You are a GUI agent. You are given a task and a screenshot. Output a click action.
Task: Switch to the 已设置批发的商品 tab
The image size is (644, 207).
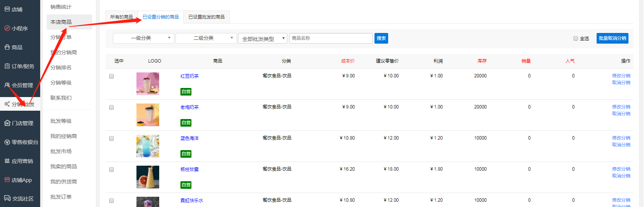207,17
